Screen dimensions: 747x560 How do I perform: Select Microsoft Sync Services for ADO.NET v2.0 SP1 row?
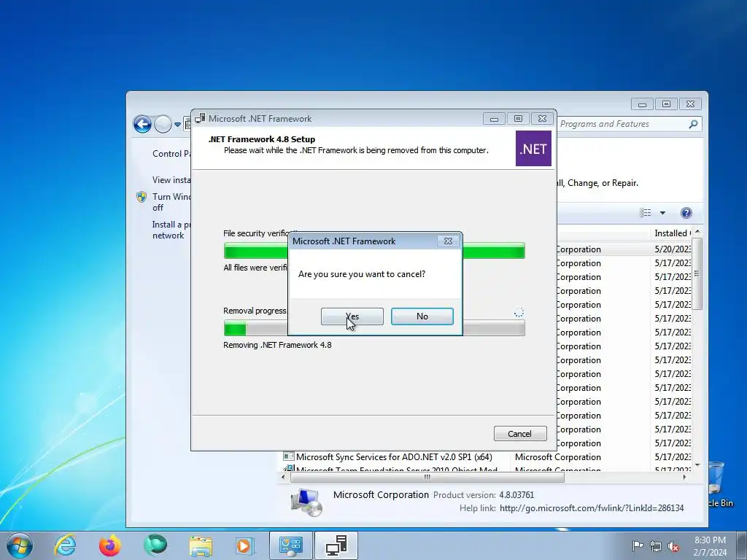point(486,456)
